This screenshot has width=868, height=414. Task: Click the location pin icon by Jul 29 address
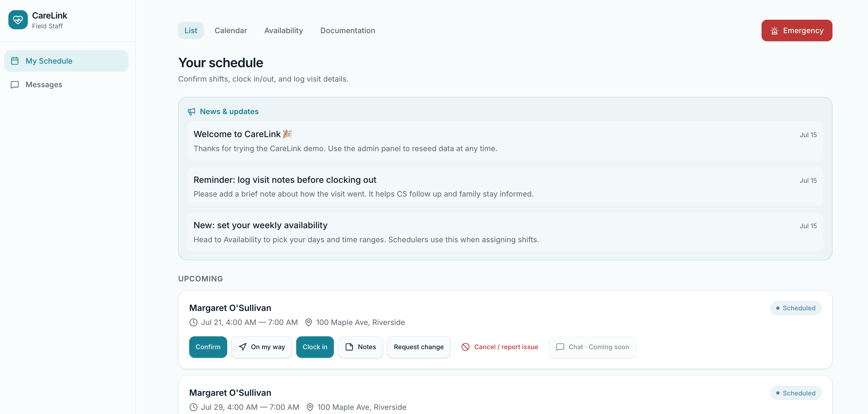coord(310,407)
